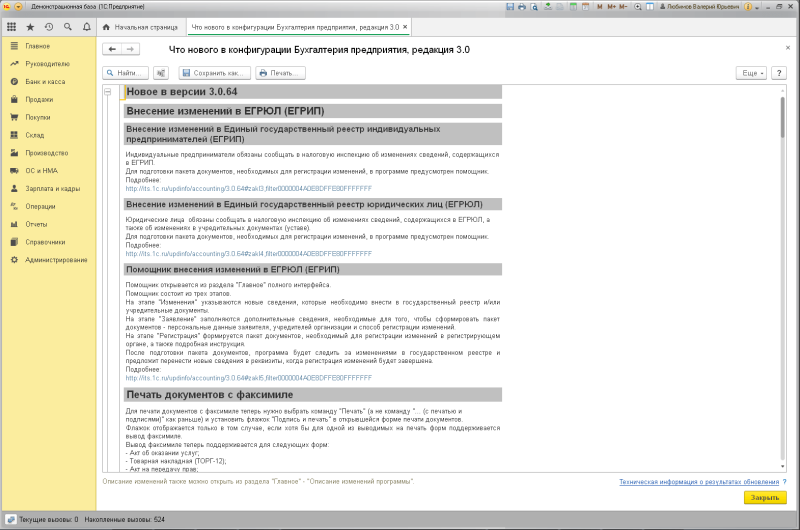Screen dimensions: 800x530
Task: Open notifications bell icon
Action: click(87, 27)
